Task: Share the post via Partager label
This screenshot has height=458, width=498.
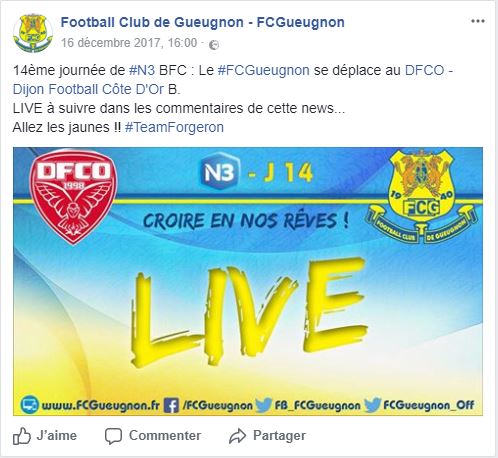Action: (x=279, y=435)
